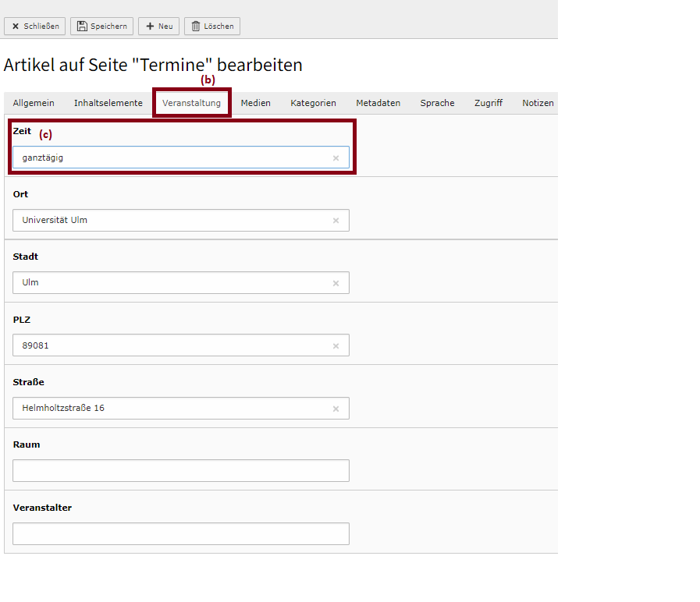Switch to the Allgemein tab
This screenshot has width=700, height=602.
click(34, 103)
